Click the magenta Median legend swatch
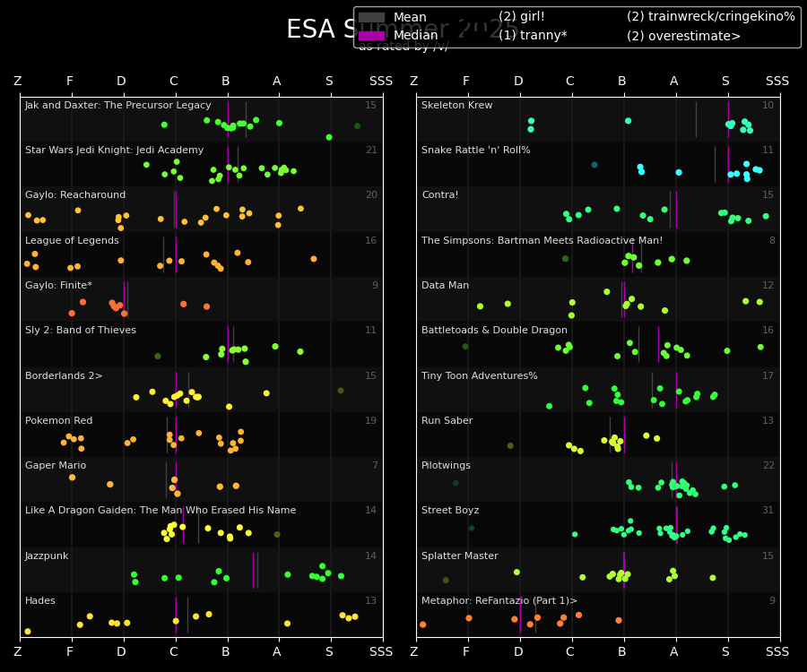The width and height of the screenshot is (807, 672). pos(371,36)
